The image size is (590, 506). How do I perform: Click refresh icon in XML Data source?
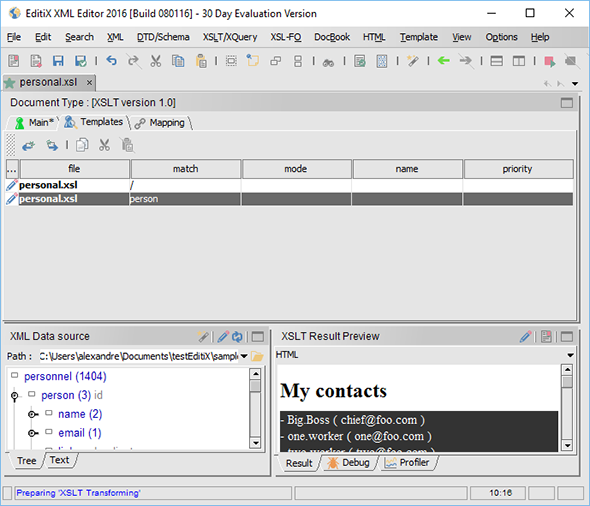(237, 336)
